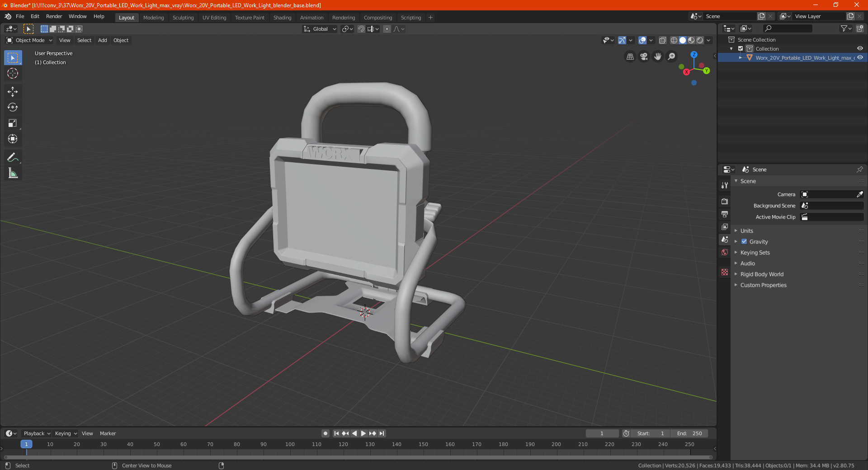868x470 pixels.
Task: Click the outliner search field
Action: pyautogui.click(x=787, y=28)
